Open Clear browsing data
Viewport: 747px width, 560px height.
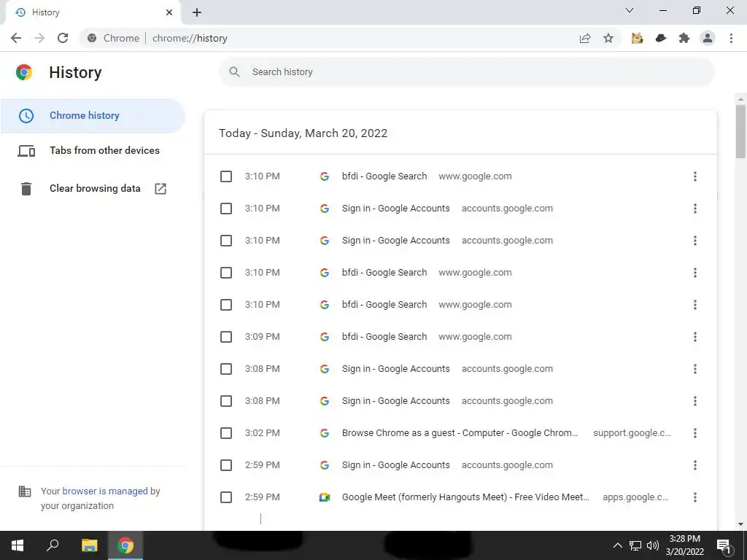95,188
